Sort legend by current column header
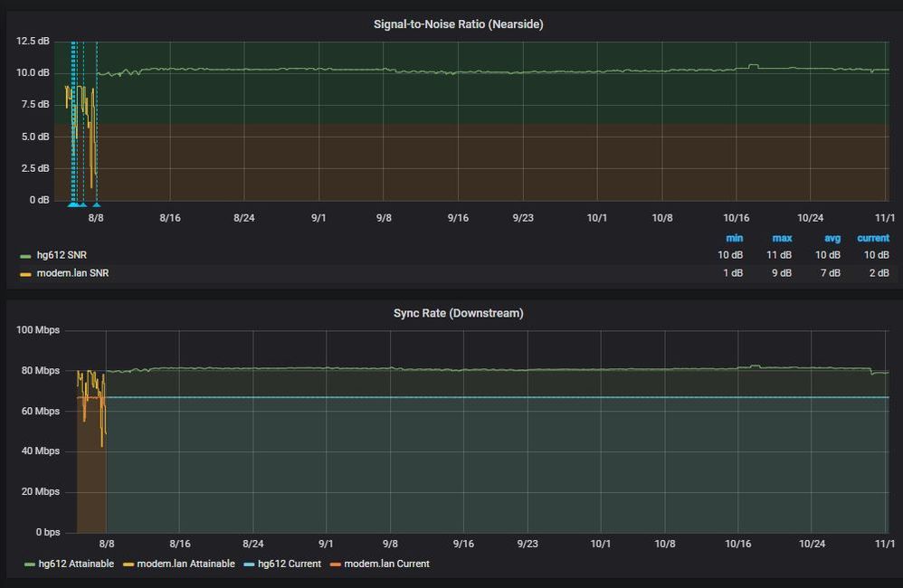Image resolution: width=903 pixels, height=588 pixels. (872, 238)
